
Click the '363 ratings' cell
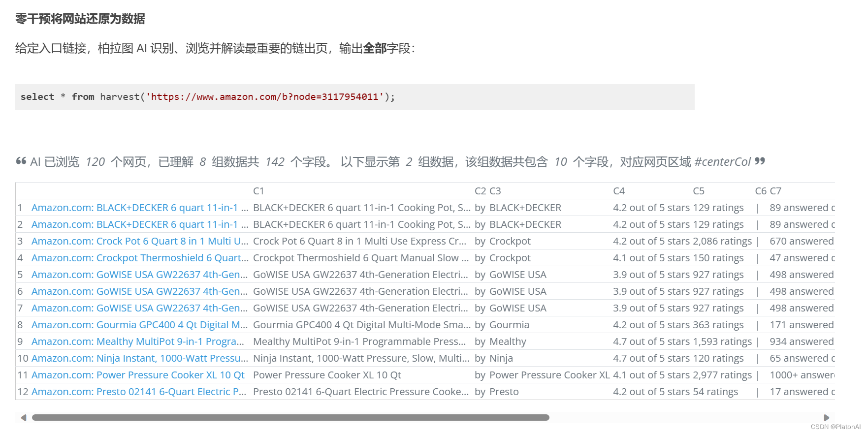point(718,325)
